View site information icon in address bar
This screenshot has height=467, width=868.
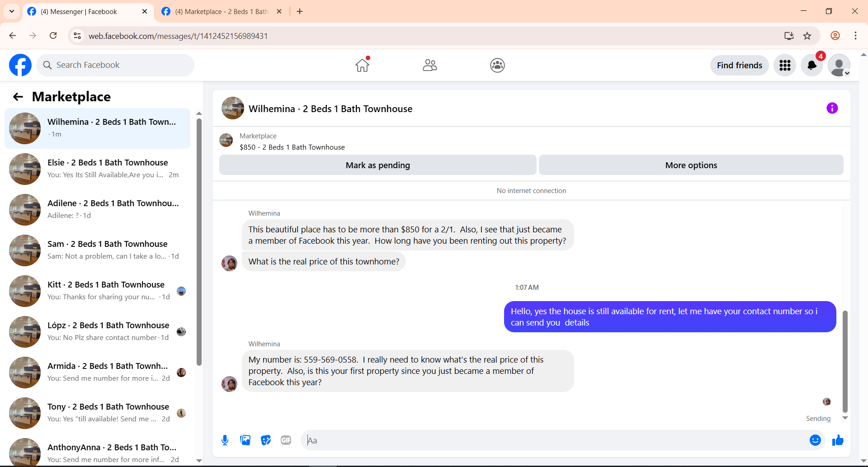(77, 36)
